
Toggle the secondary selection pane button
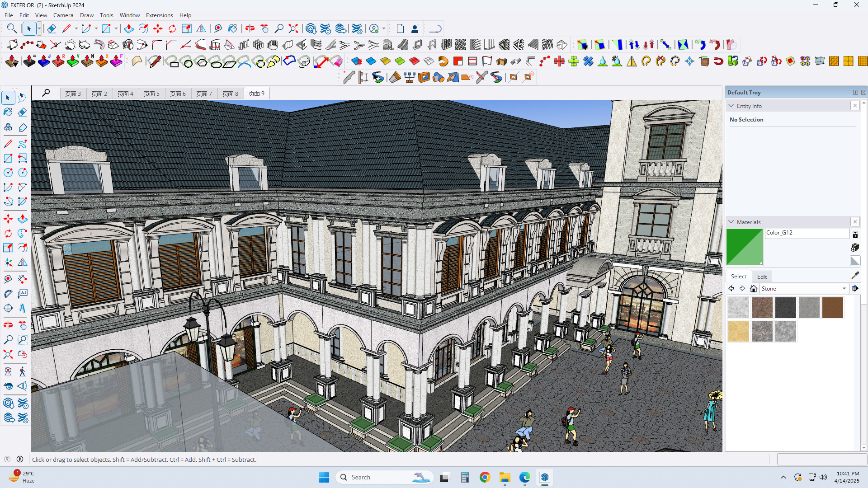pyautogui.click(x=855, y=235)
